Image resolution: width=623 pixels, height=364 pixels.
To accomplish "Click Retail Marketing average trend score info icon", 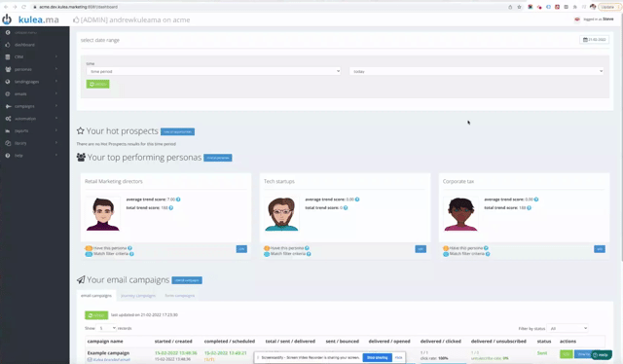I will [x=178, y=200].
